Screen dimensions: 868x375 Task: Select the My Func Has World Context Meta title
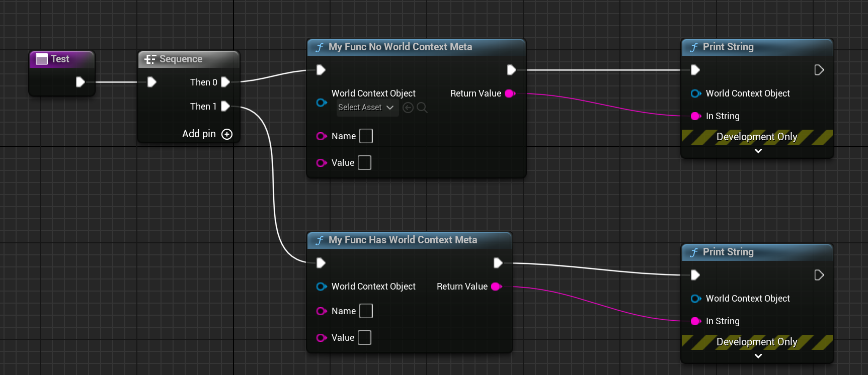click(403, 240)
